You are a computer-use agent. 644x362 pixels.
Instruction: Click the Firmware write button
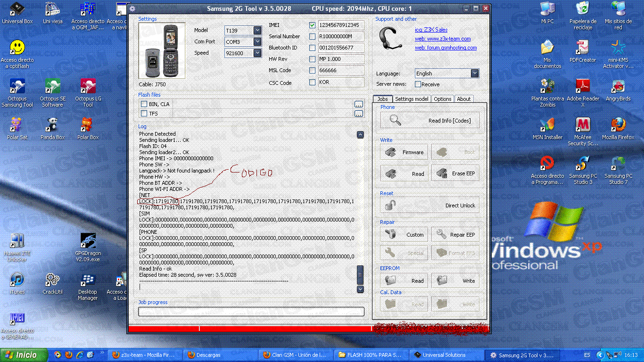click(404, 152)
